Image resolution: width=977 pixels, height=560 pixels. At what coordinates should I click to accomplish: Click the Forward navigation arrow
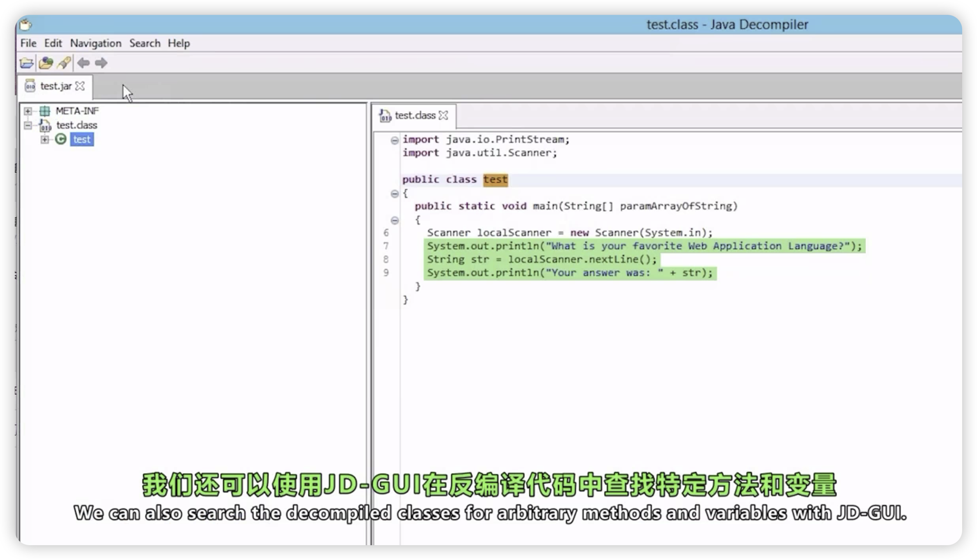pyautogui.click(x=101, y=63)
